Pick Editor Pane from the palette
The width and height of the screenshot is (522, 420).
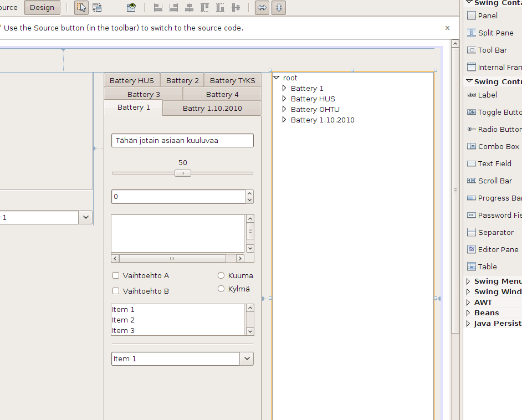[x=493, y=249]
